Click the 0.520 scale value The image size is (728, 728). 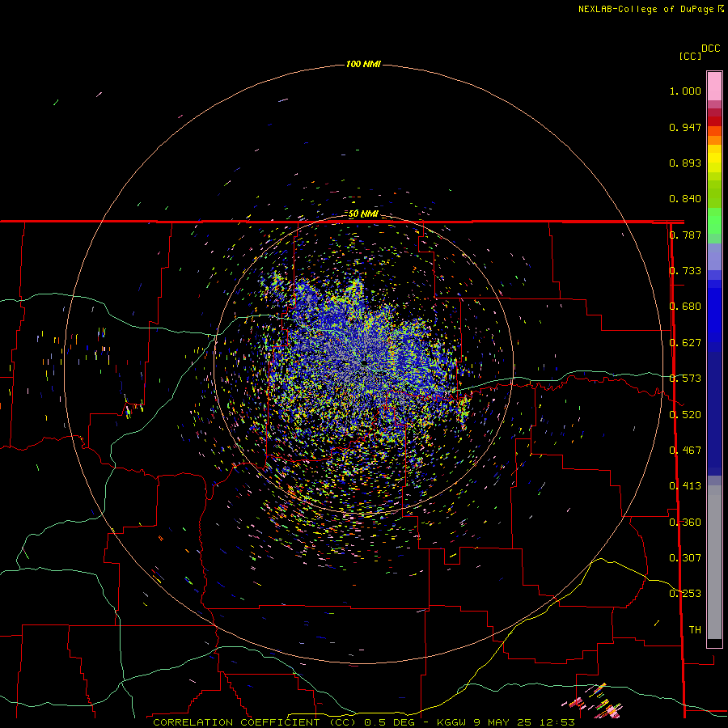click(x=685, y=415)
